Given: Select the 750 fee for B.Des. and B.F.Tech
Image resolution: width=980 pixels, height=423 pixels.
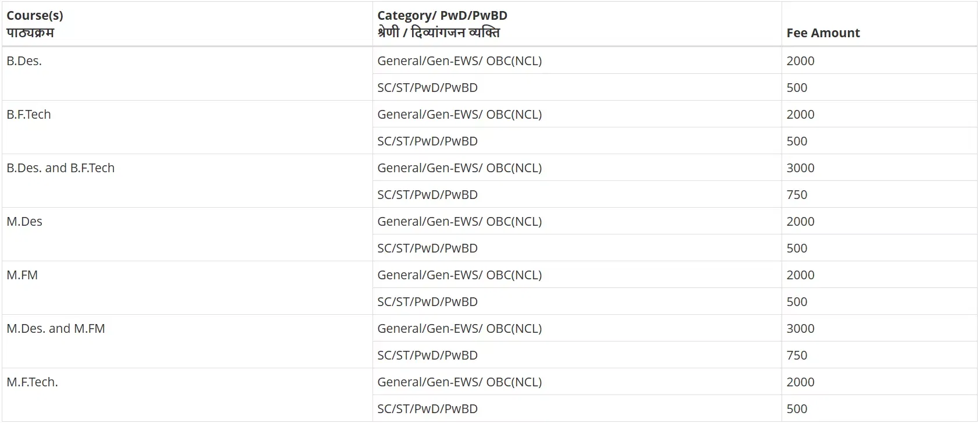Looking at the screenshot, I should 797,195.
